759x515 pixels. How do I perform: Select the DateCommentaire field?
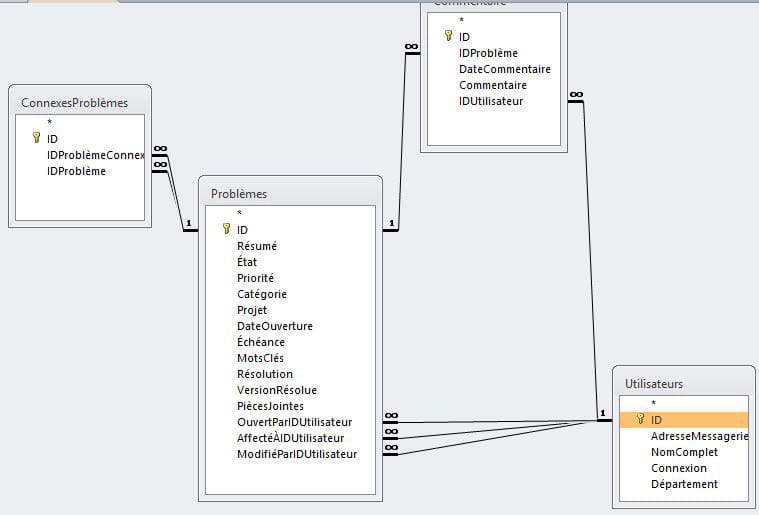tap(494, 69)
